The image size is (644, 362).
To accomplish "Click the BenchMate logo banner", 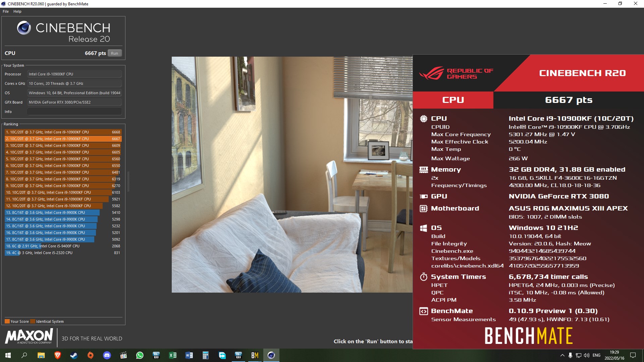I will [529, 336].
